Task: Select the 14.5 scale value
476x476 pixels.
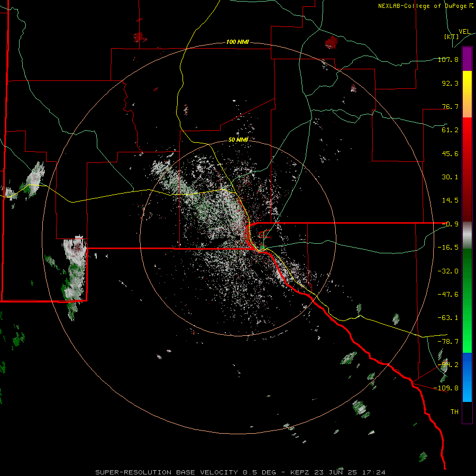Action: point(450,200)
